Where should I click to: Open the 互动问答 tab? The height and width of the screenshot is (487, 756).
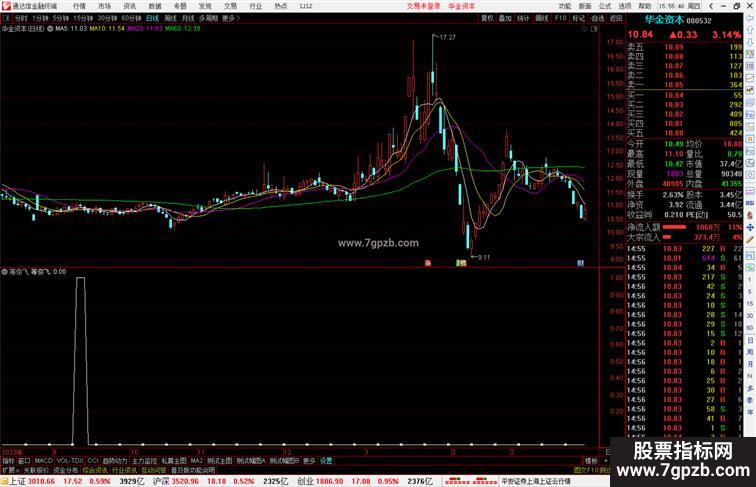point(154,470)
